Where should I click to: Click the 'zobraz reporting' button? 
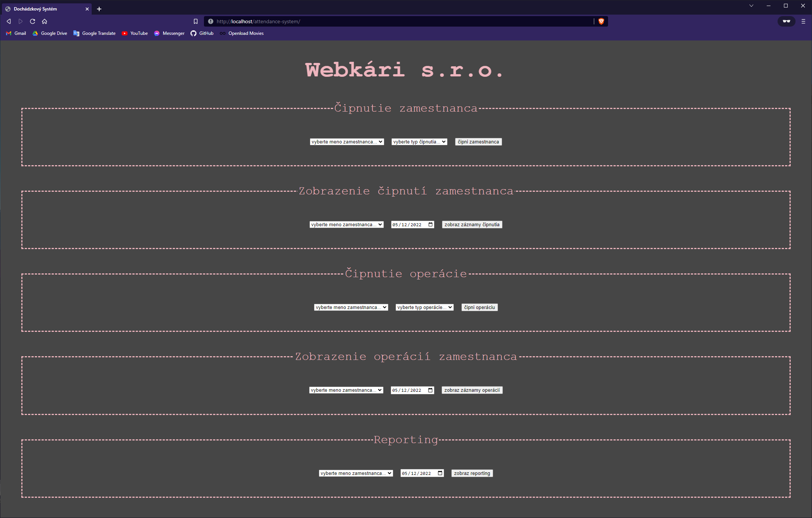pyautogui.click(x=472, y=473)
